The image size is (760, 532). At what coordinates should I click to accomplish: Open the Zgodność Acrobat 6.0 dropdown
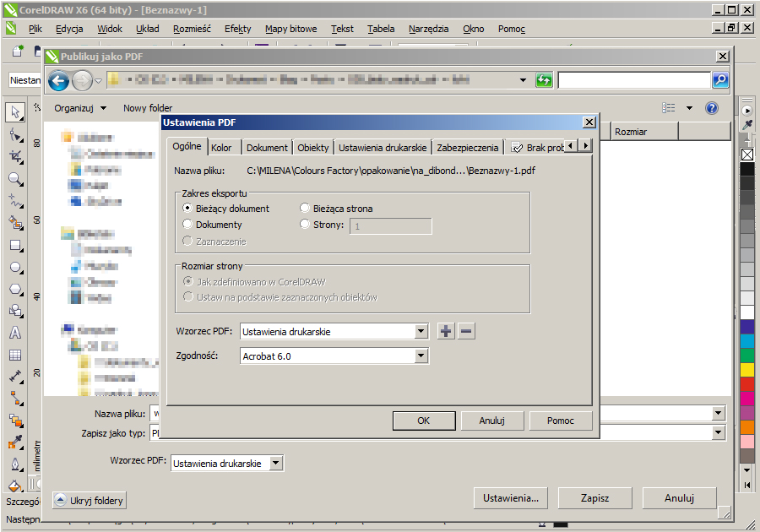click(x=421, y=356)
